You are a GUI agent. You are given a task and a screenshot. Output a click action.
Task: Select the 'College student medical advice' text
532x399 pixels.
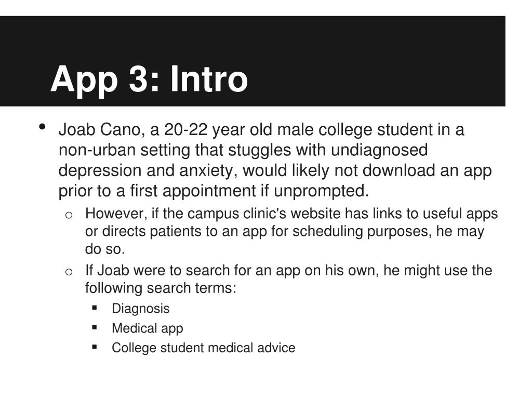coord(204,348)
